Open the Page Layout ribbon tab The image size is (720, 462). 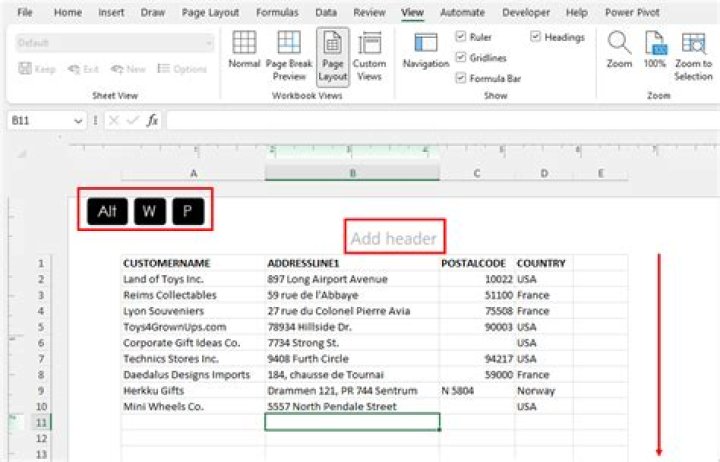point(210,12)
